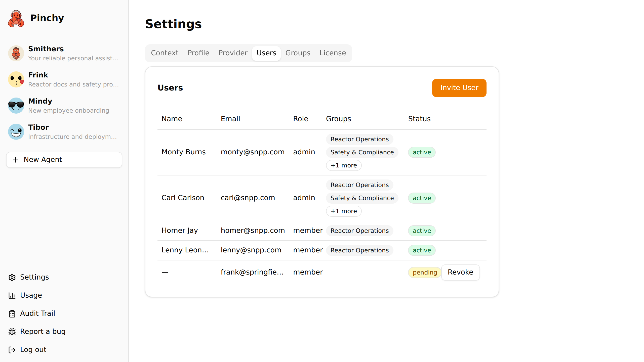Click the Invite User button

(459, 88)
